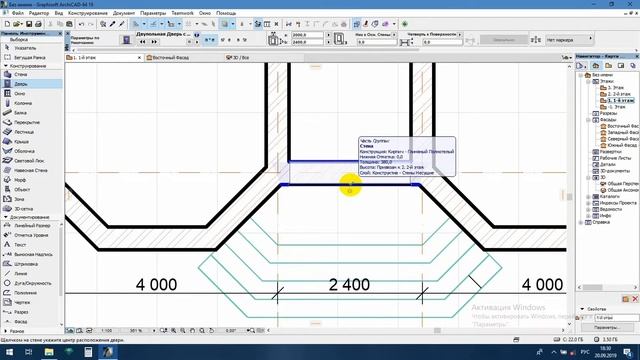Open the door settings dialog button
The width and height of the screenshot is (640, 360).
(x=127, y=40)
